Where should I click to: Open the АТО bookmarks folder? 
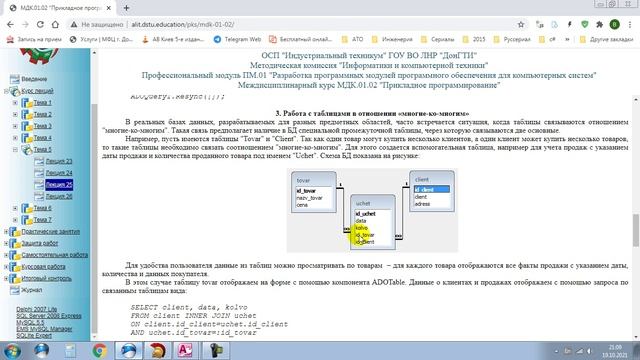point(352,39)
